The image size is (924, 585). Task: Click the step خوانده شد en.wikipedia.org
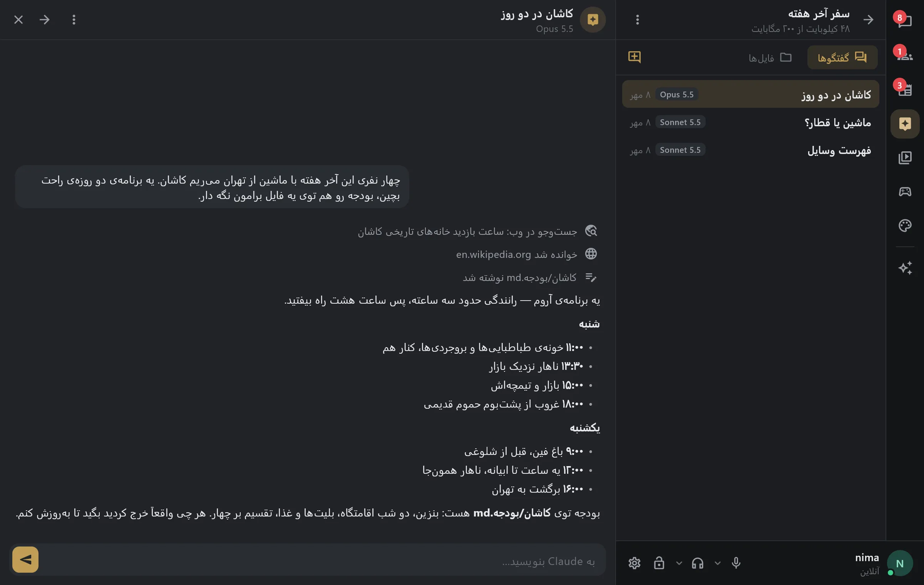point(527,254)
